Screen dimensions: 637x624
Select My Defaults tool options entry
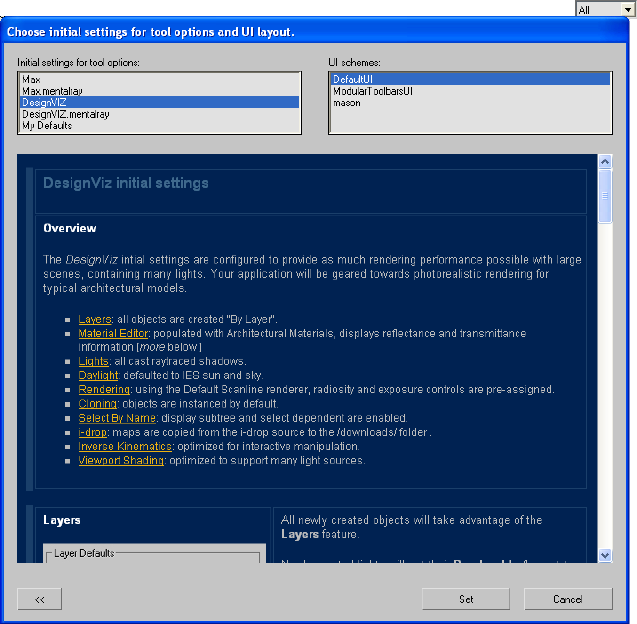(159, 126)
